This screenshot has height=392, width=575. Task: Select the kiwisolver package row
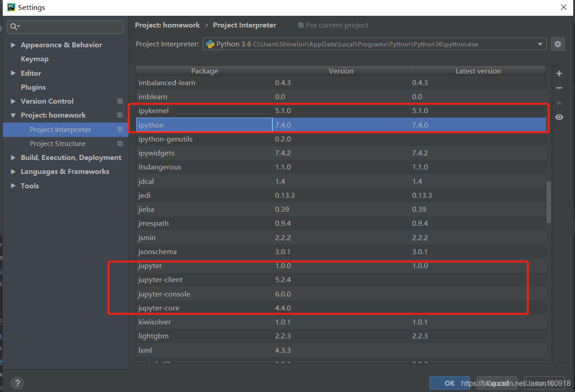[x=341, y=322]
